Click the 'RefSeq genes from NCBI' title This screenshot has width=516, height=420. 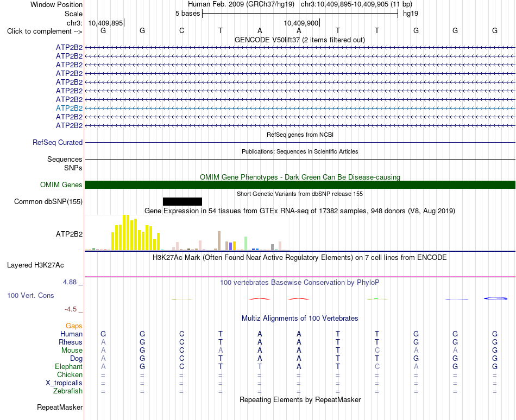tap(300, 135)
